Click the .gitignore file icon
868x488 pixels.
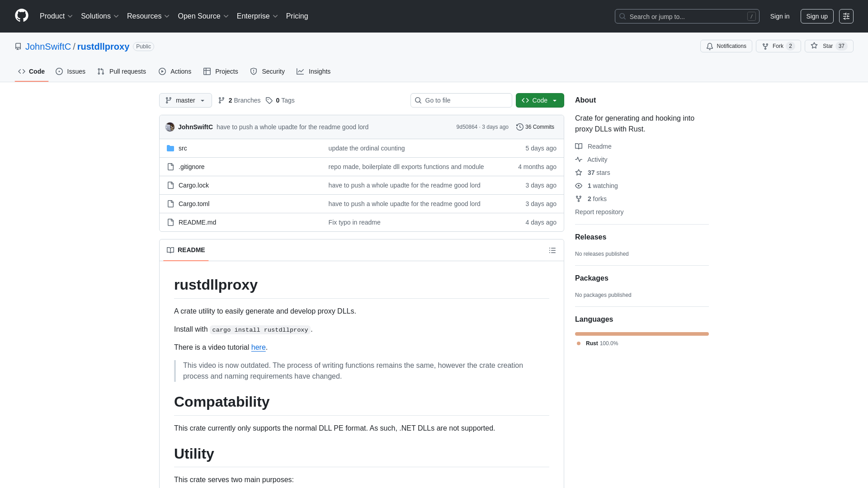(x=170, y=167)
